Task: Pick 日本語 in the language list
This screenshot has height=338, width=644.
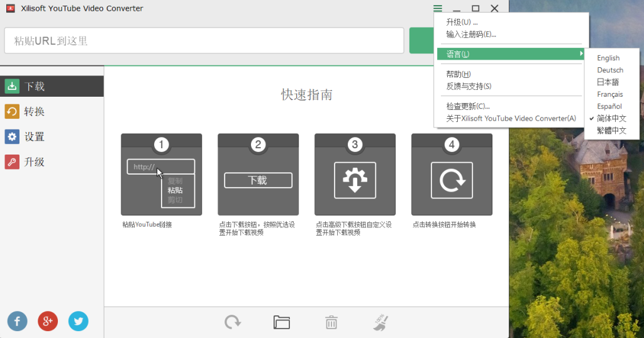Action: [608, 82]
